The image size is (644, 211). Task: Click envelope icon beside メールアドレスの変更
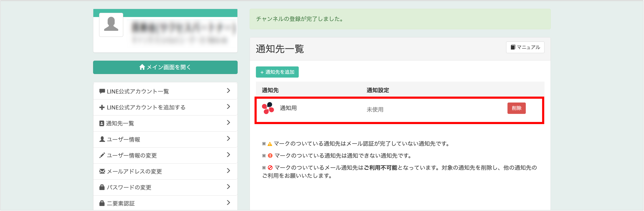point(102,171)
